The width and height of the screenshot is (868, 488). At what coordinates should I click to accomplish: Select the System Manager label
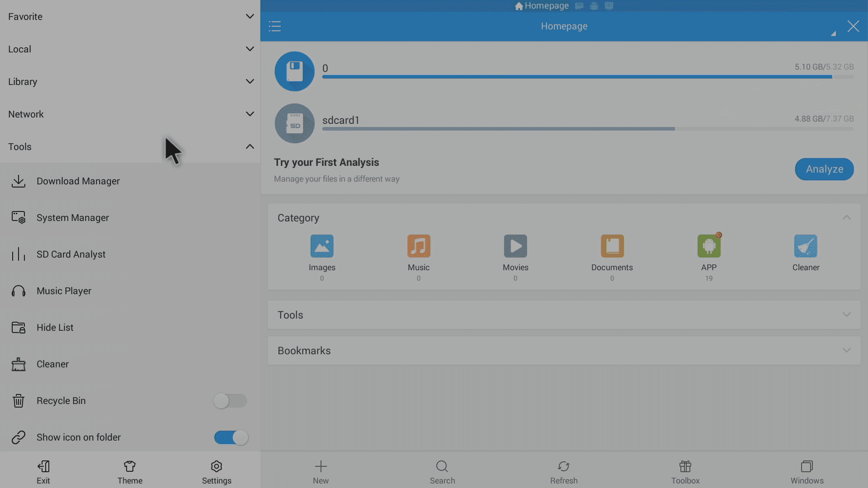[73, 218]
